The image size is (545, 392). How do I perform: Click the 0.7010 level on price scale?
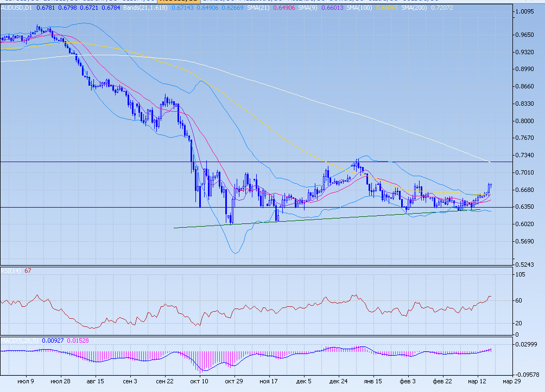point(526,172)
